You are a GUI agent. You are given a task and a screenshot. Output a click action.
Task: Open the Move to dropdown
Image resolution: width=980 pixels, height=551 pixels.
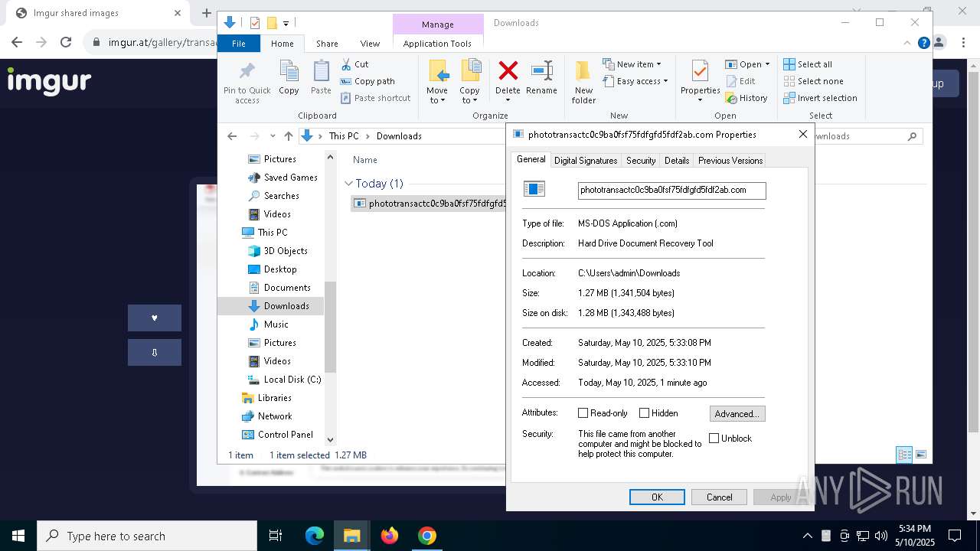[437, 96]
